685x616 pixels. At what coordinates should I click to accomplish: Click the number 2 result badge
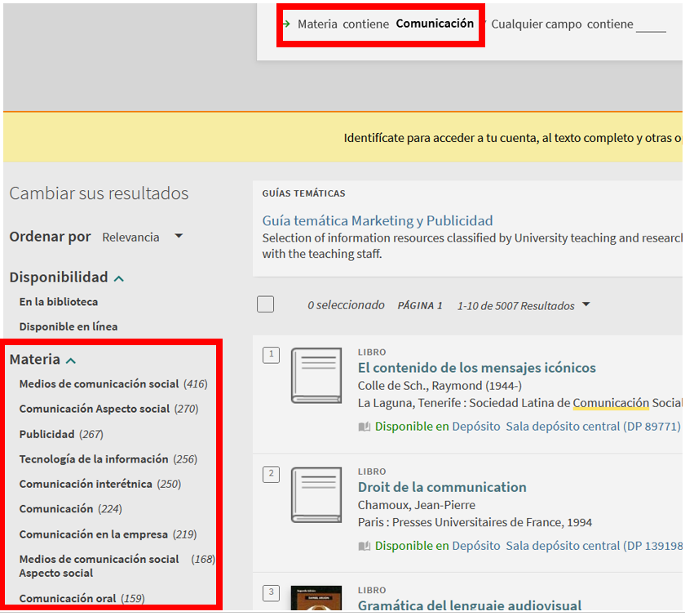(272, 474)
